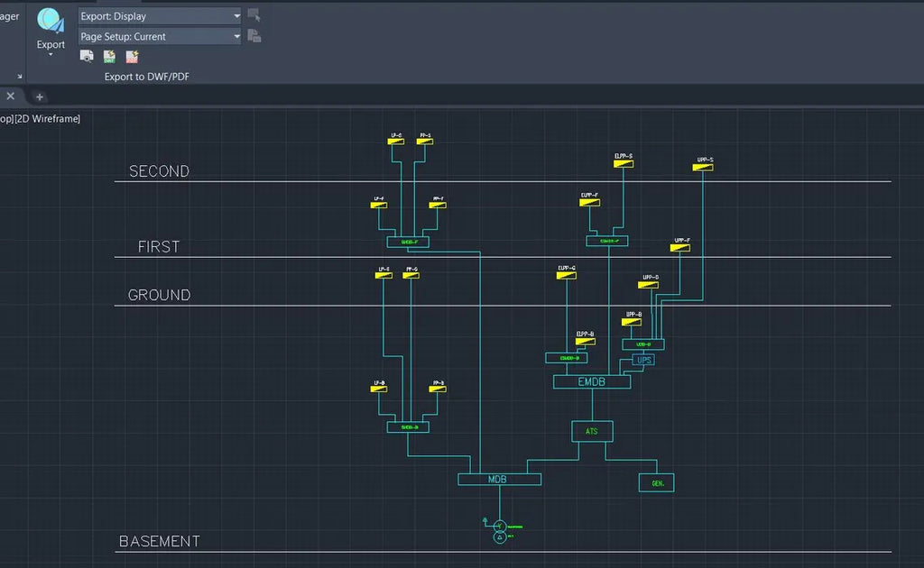924x568 pixels.
Task: Click the window selection icon beside Export: Display
Action: click(254, 15)
